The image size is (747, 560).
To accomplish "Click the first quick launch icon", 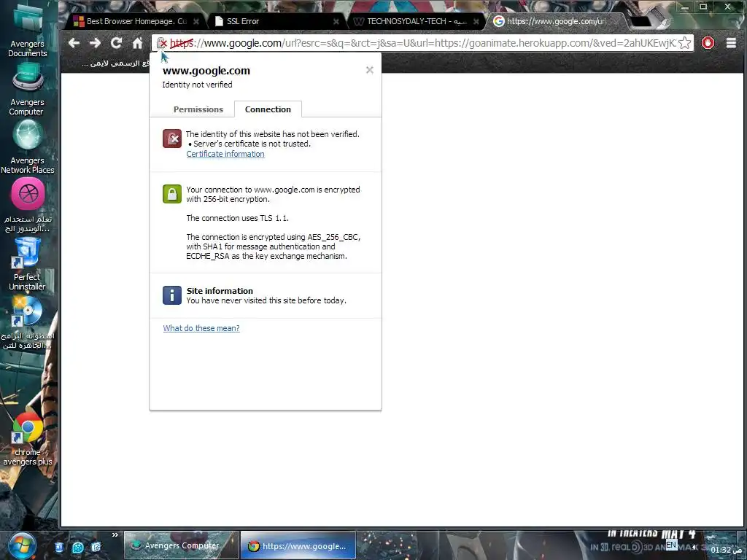I will pyautogui.click(x=59, y=547).
